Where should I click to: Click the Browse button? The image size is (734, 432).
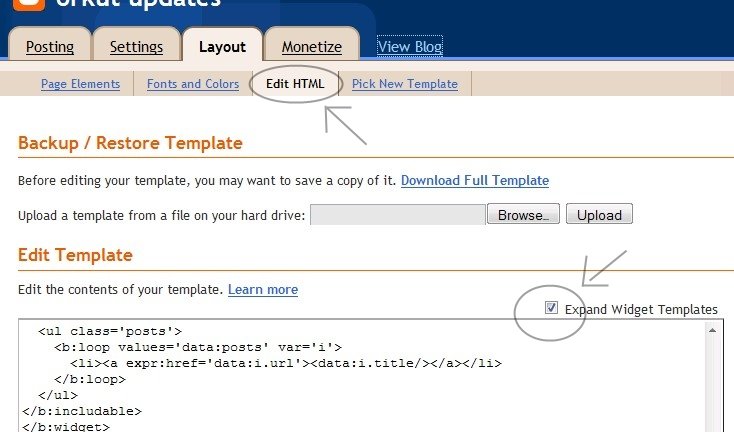coord(523,214)
